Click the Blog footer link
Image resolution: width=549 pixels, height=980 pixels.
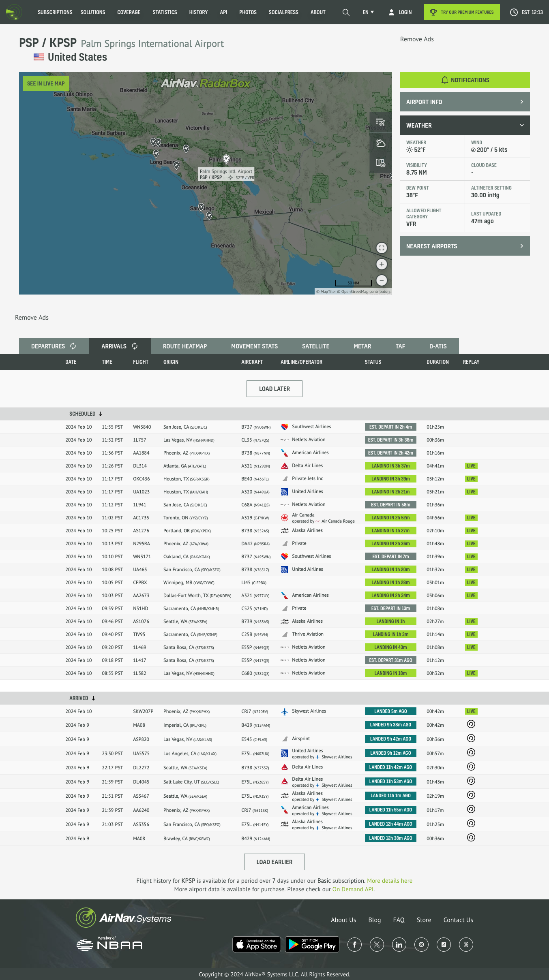pos(374,920)
